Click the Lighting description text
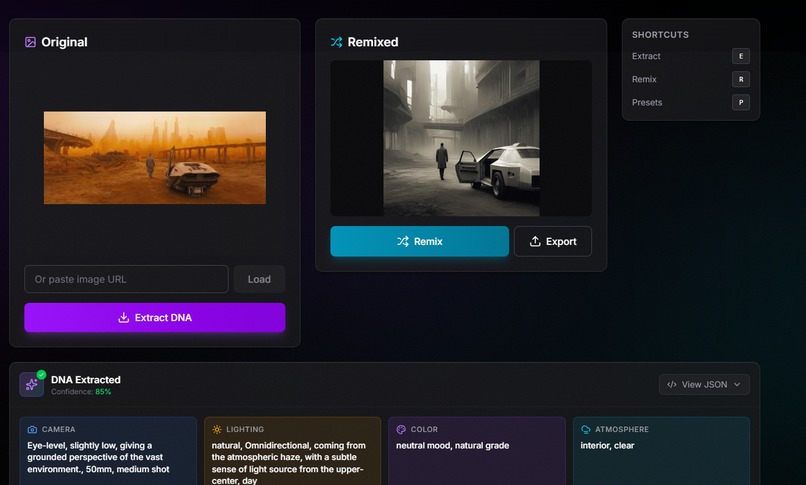Image resolution: width=806 pixels, height=485 pixels. pos(288,462)
